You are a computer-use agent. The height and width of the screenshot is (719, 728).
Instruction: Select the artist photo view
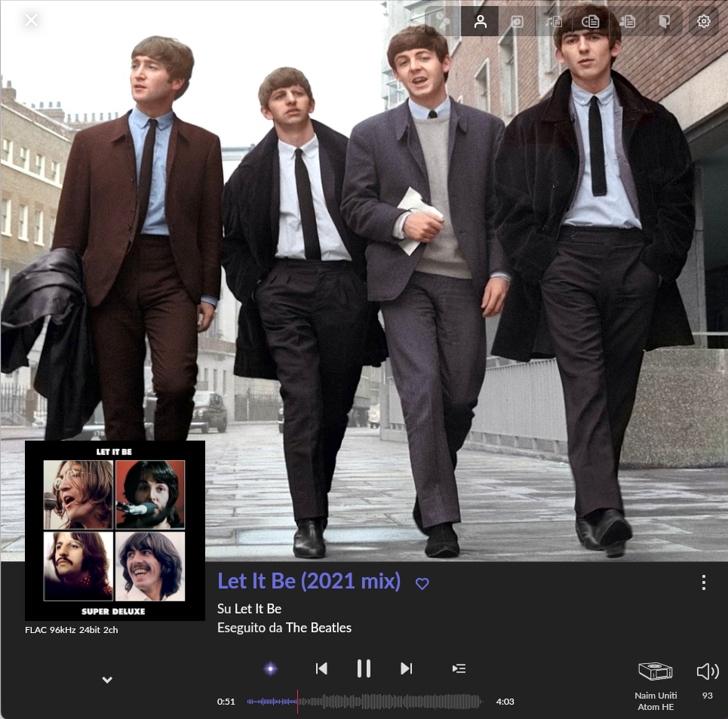(480, 22)
